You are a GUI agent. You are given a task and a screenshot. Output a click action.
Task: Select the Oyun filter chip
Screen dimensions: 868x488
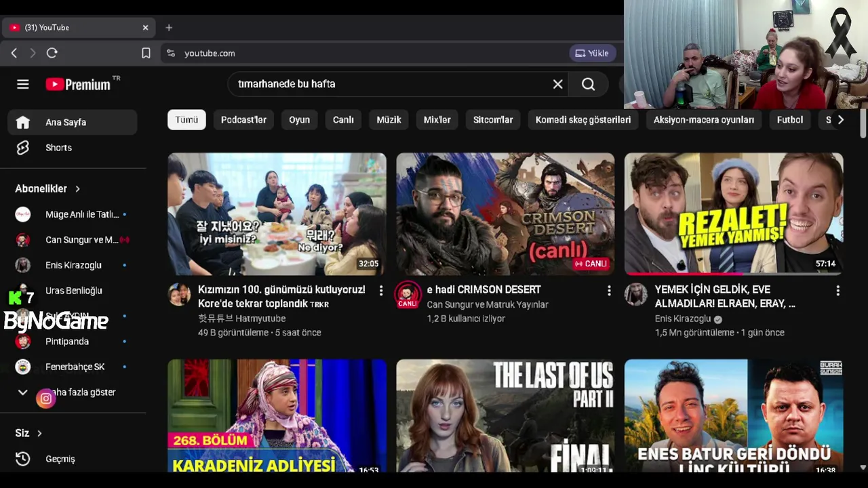click(299, 120)
